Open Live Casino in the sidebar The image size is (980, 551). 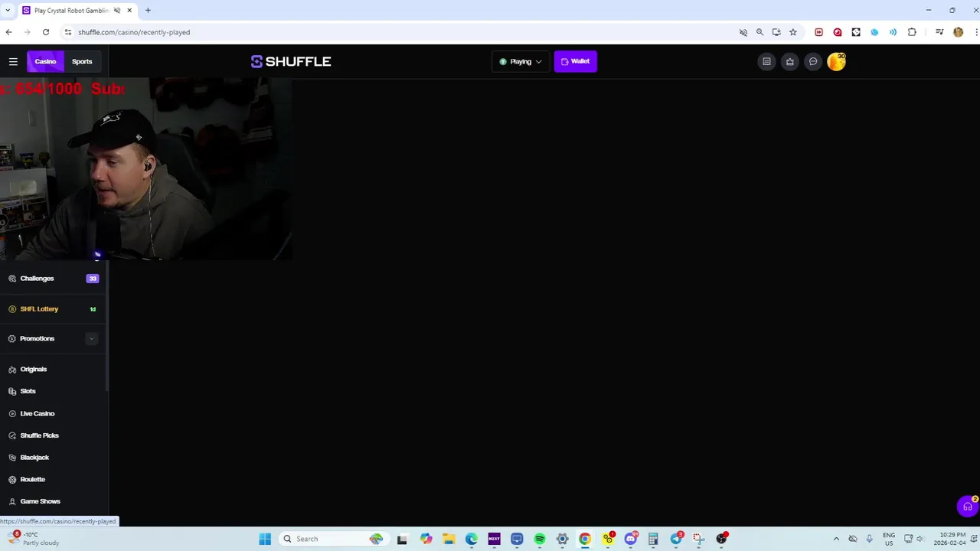tap(54, 413)
